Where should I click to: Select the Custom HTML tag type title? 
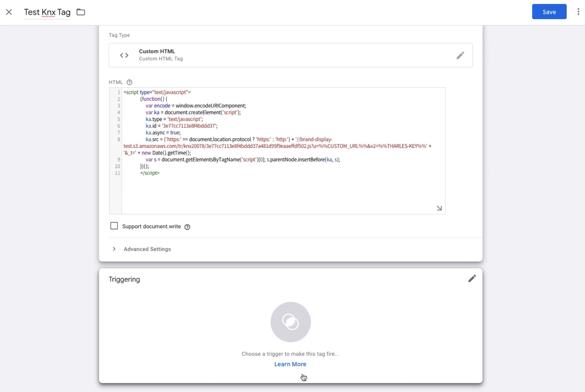click(157, 51)
